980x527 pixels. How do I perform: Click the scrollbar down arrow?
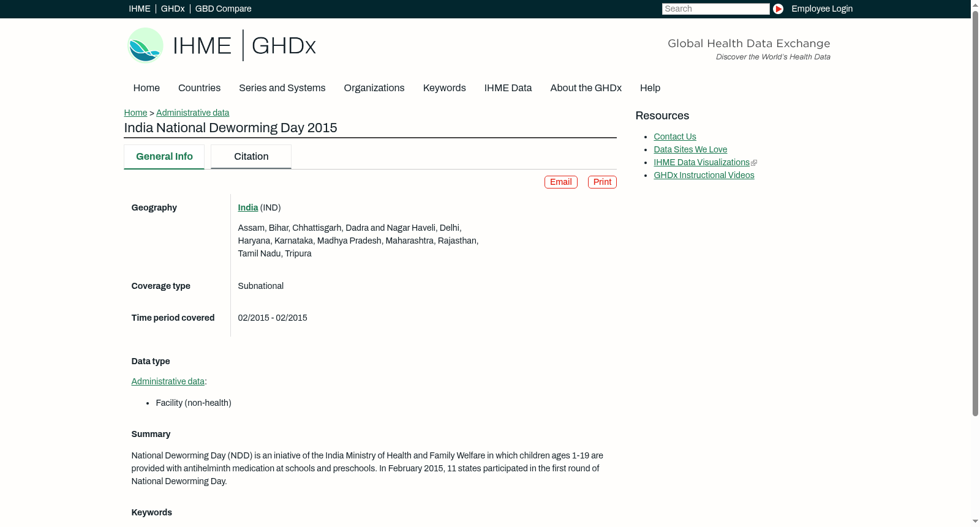(975, 521)
